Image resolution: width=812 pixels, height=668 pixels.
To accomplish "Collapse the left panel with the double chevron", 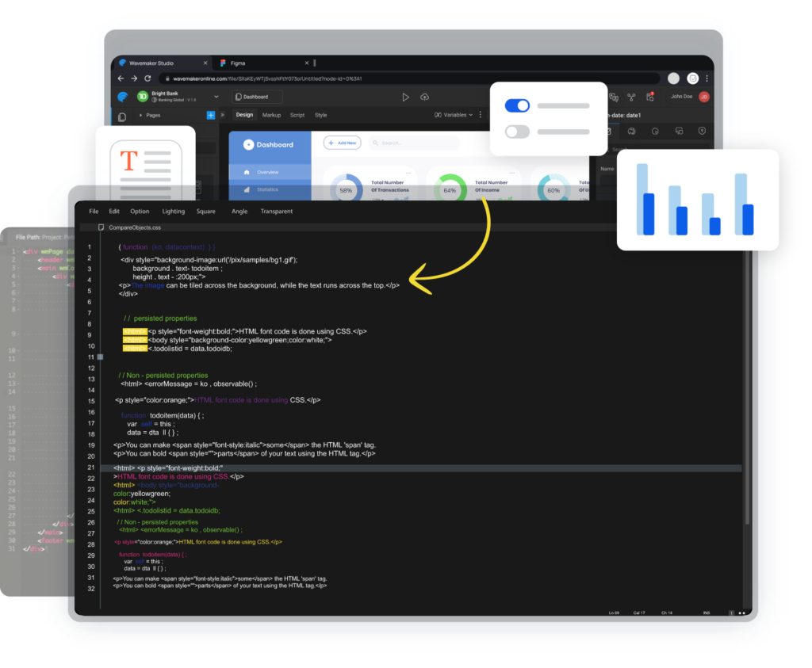I will coord(223,115).
